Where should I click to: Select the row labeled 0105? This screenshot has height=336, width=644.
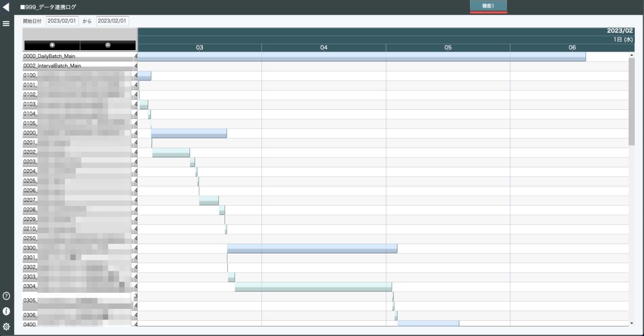tap(77, 124)
